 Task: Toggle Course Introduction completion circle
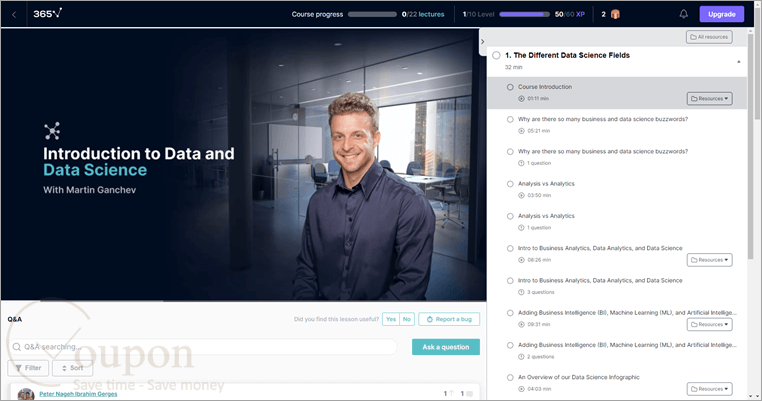pos(510,87)
